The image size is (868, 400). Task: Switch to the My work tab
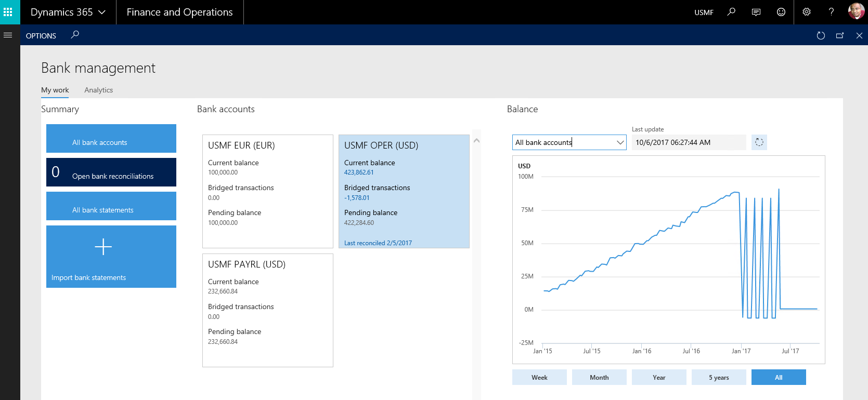pyautogui.click(x=55, y=90)
